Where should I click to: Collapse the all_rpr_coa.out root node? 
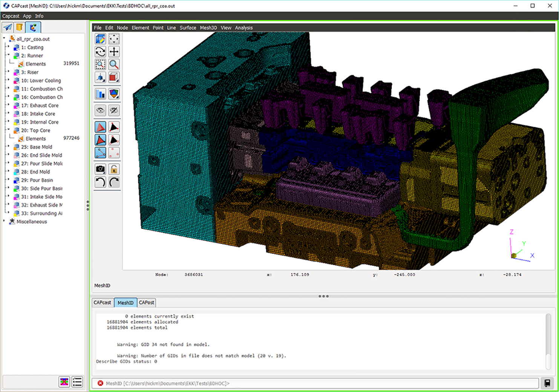point(4,38)
